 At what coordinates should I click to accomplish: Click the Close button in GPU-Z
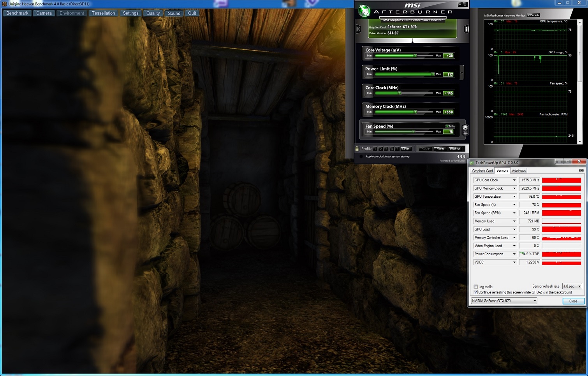(573, 301)
